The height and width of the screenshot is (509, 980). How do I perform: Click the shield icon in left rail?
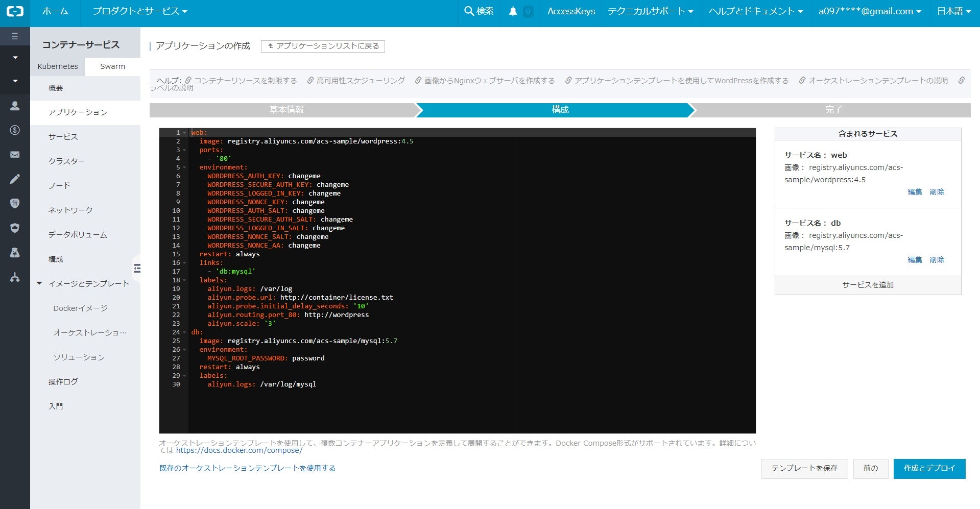coord(15,228)
